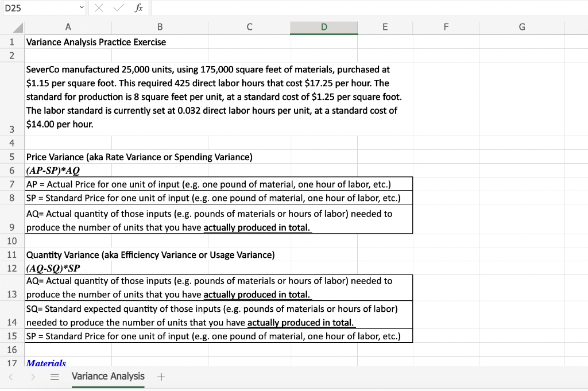
Task: Open the sheet list hamburger icon
Action: point(55,377)
